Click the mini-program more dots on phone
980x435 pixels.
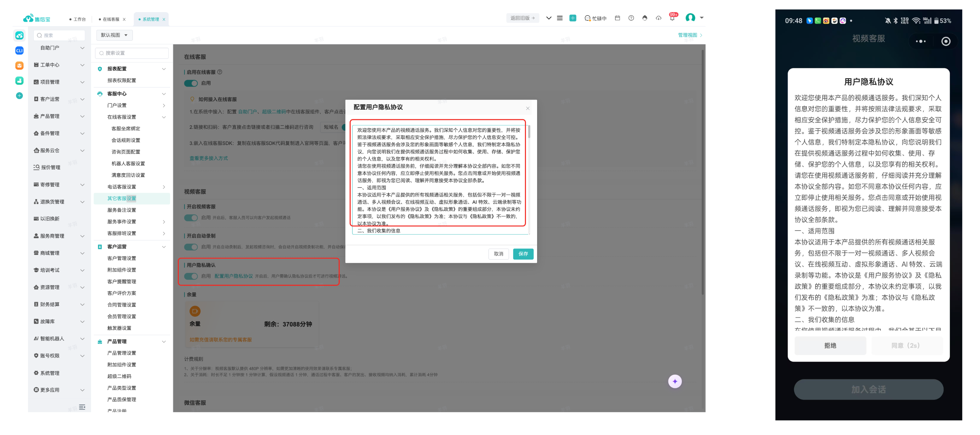coord(920,41)
